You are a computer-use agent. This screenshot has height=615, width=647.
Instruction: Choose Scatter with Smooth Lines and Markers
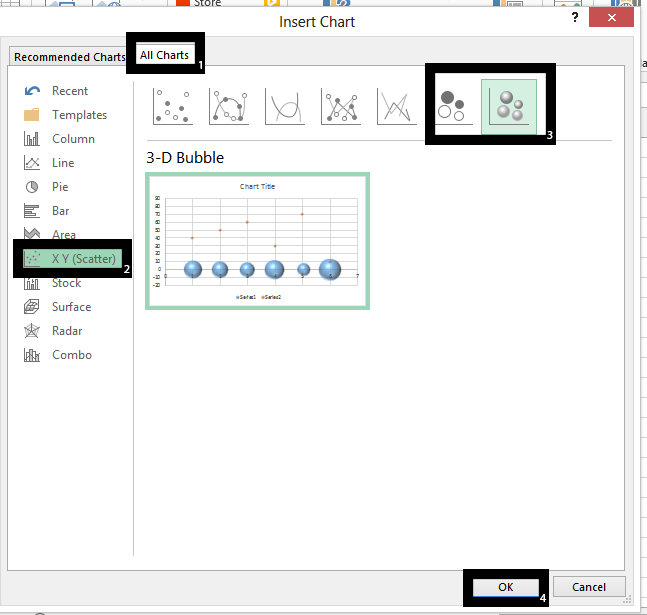click(229, 106)
